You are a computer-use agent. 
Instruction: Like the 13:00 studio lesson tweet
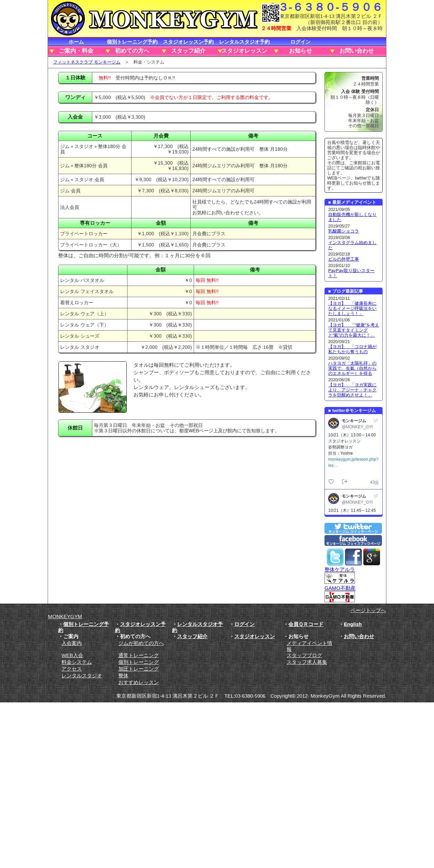click(331, 482)
